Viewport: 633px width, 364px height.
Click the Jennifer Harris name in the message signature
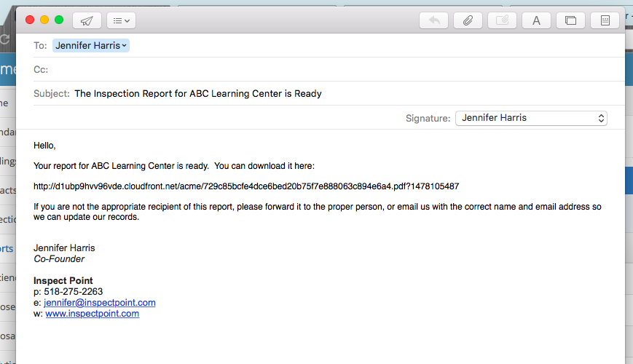coord(64,248)
